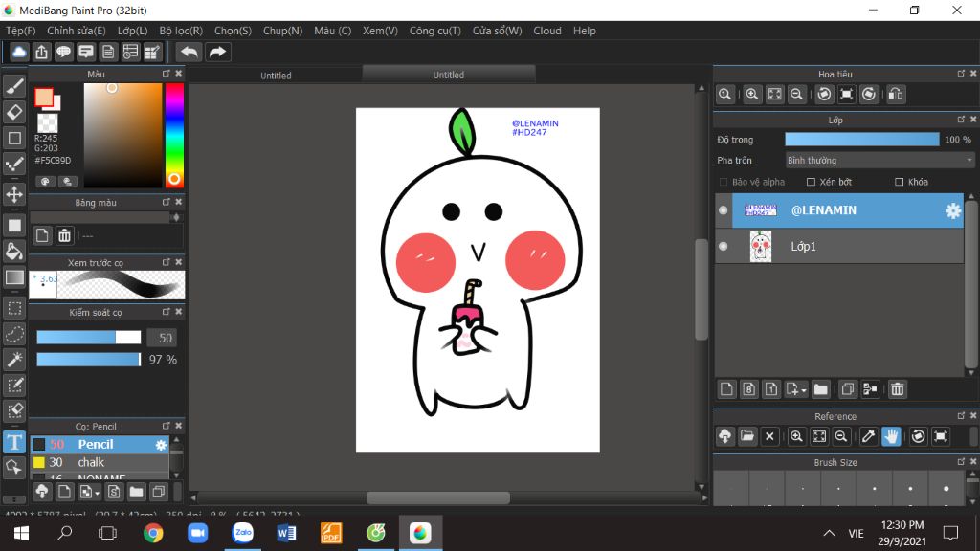Select the Bucket fill tool
980x551 pixels.
coord(14,252)
